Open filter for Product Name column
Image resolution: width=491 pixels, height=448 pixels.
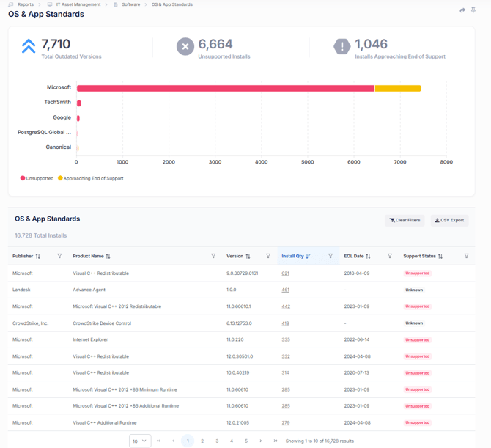point(213,256)
